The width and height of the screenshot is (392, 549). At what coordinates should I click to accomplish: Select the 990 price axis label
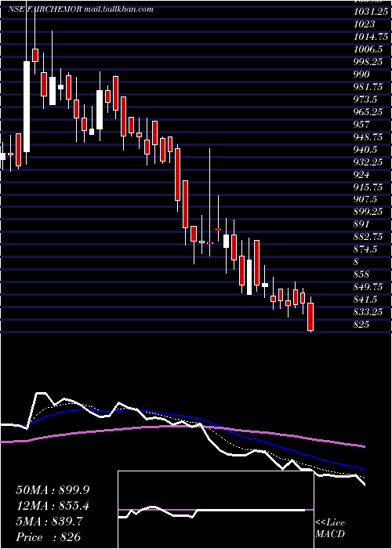point(361,75)
